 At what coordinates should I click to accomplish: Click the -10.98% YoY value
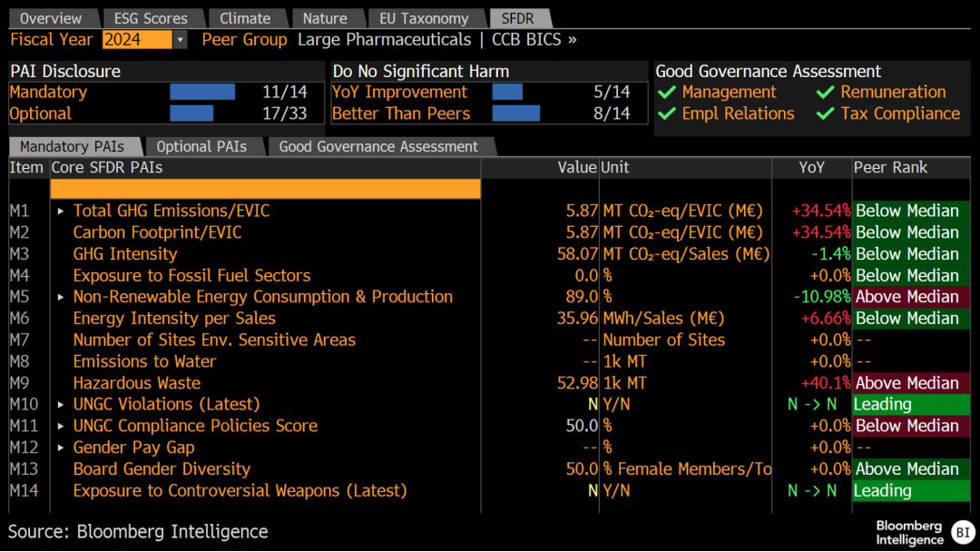click(822, 297)
